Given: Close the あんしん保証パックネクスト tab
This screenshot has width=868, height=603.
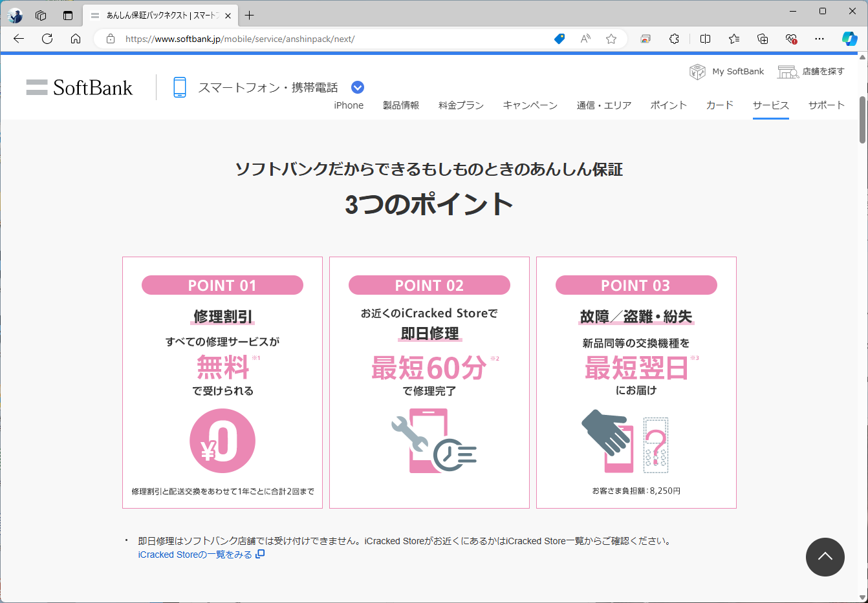Looking at the screenshot, I should point(228,16).
